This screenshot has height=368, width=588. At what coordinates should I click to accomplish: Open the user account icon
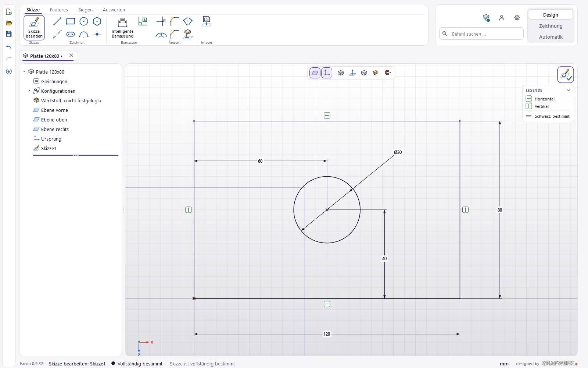point(502,18)
